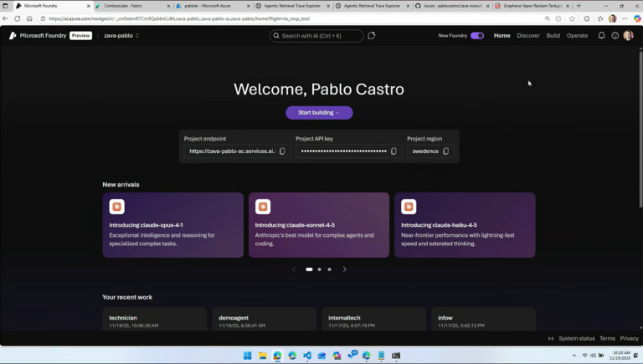This screenshot has height=364, width=643.
Task: Close the Microsoft Foundry browser tab
Action: point(88,6)
